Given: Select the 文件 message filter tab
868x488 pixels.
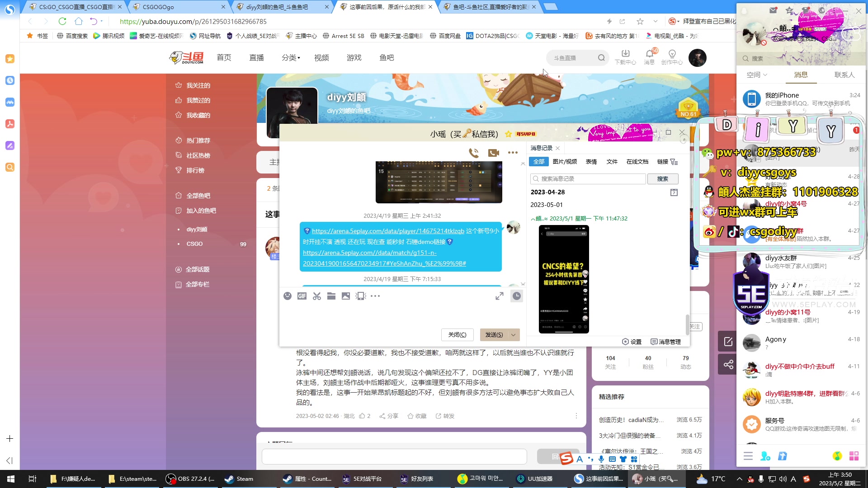Looking at the screenshot, I should [x=612, y=162].
